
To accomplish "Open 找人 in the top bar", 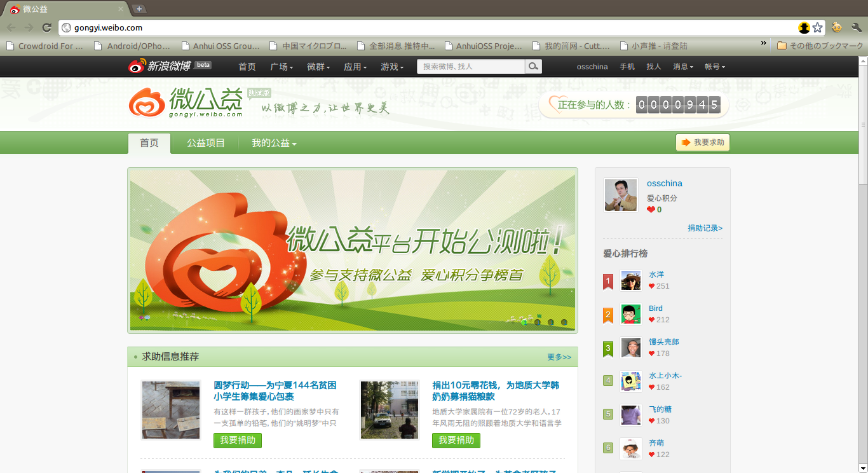I will pos(654,67).
